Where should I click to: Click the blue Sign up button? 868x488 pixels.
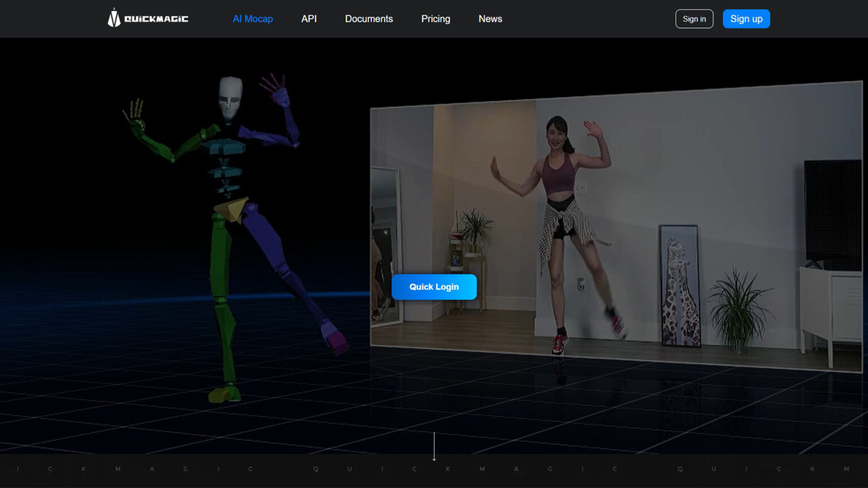click(746, 18)
